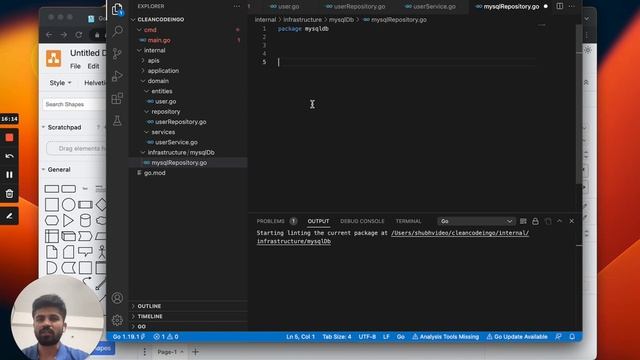Switch to the TERMINAL panel tab
This screenshot has height=360, width=640.
click(x=408, y=221)
